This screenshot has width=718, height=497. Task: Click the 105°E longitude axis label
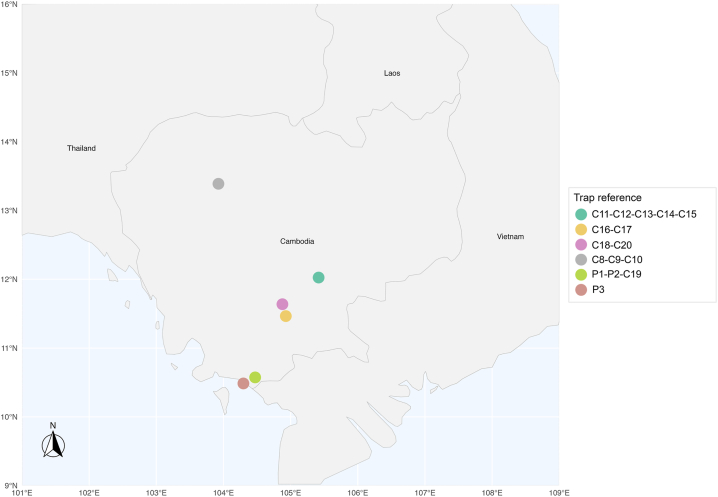291,493
